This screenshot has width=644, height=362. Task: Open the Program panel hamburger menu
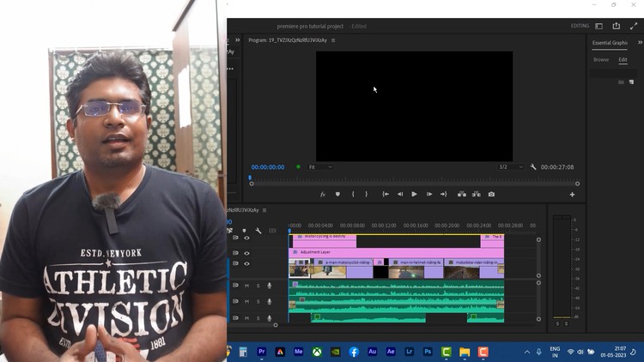tap(333, 40)
